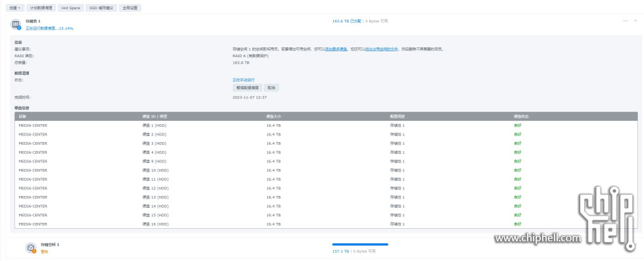Select the 硬盘 11 (HDD) row
The width and height of the screenshot is (644, 261).
326,179
